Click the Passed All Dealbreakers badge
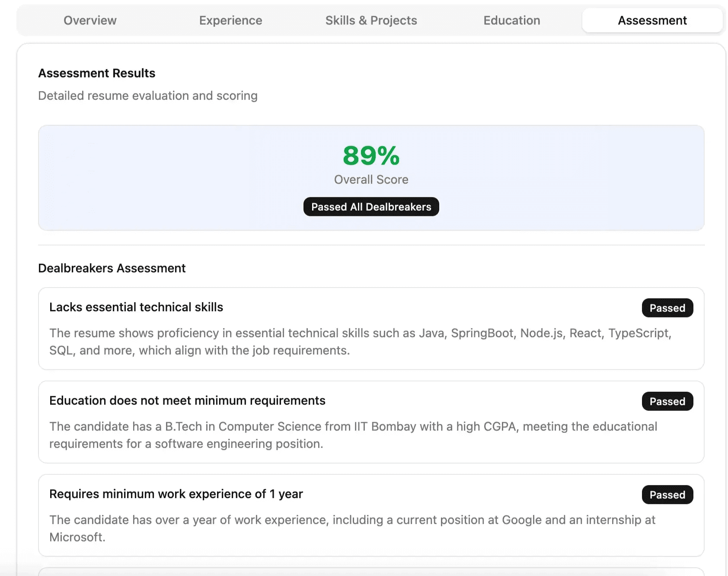 [371, 207]
